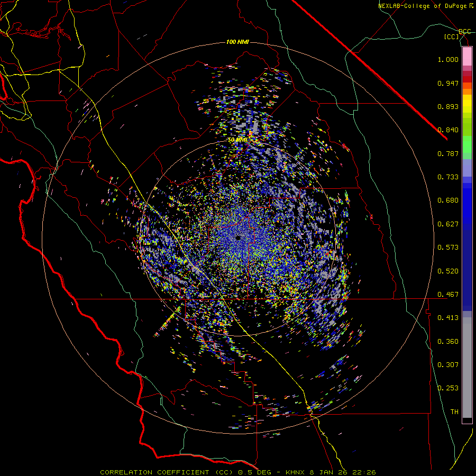Click the CORRELATION COEFFICIENT caption at bottom
This screenshot has height=476, width=476.
point(238,472)
